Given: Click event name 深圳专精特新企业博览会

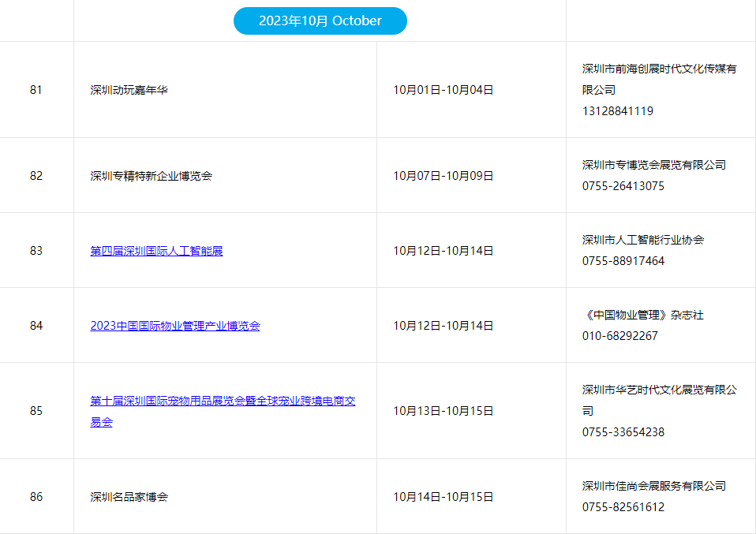Looking at the screenshot, I should [151, 176].
